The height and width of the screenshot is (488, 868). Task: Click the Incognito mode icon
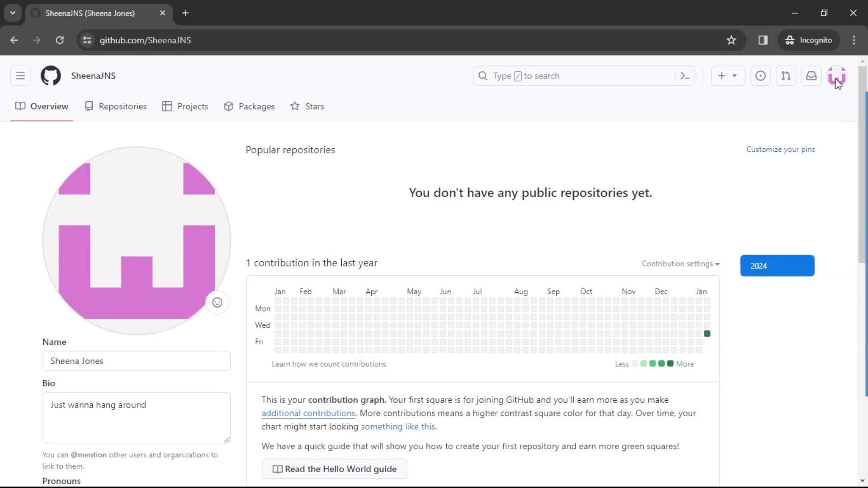789,40
